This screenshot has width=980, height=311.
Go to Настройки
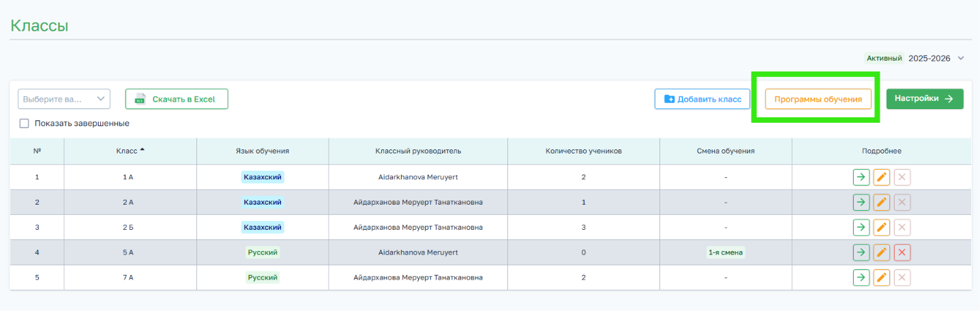point(925,99)
